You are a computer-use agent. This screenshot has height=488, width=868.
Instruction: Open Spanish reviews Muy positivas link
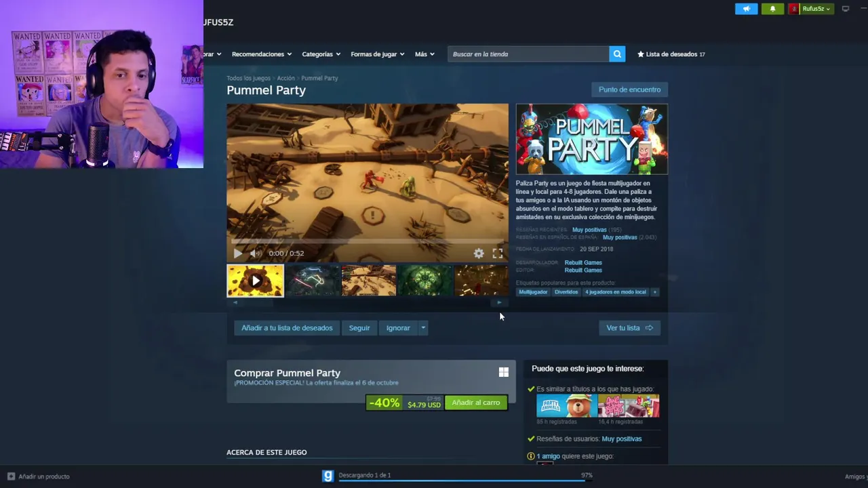coord(620,237)
